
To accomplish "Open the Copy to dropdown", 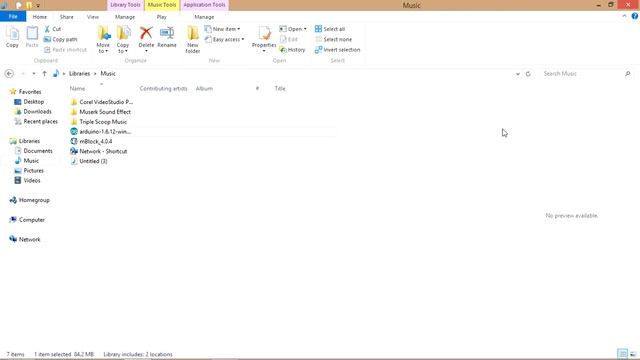I will coord(123,40).
